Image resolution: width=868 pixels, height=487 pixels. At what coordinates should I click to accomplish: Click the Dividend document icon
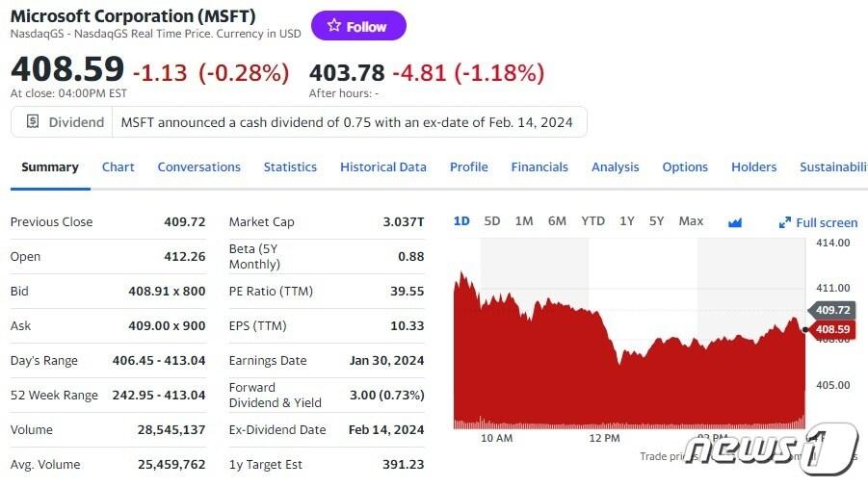tap(33, 122)
